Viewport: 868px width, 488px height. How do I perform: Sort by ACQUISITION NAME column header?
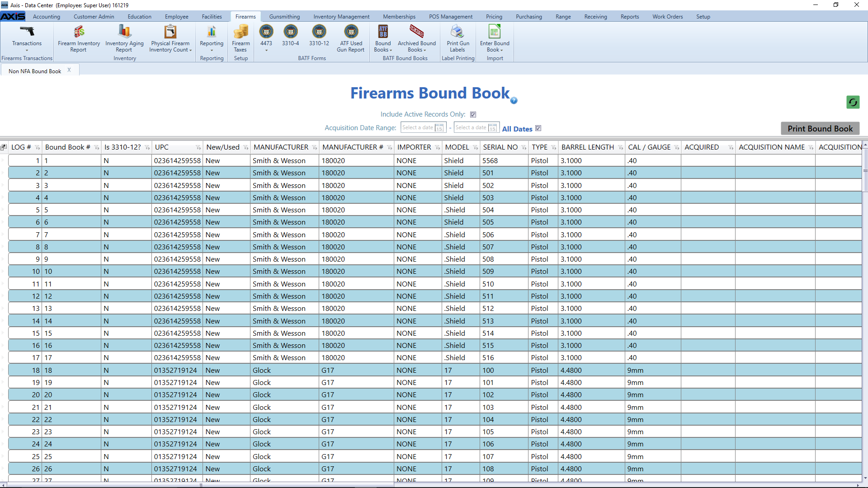point(772,147)
